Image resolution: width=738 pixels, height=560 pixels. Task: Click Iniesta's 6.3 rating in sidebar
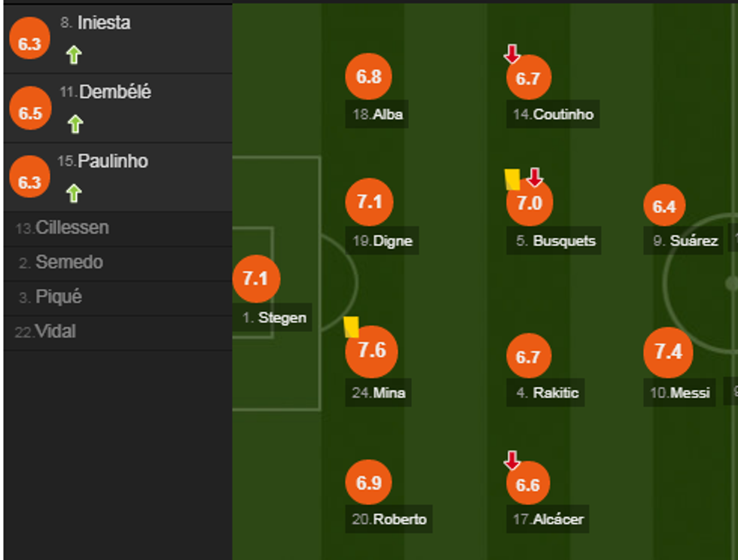[29, 44]
